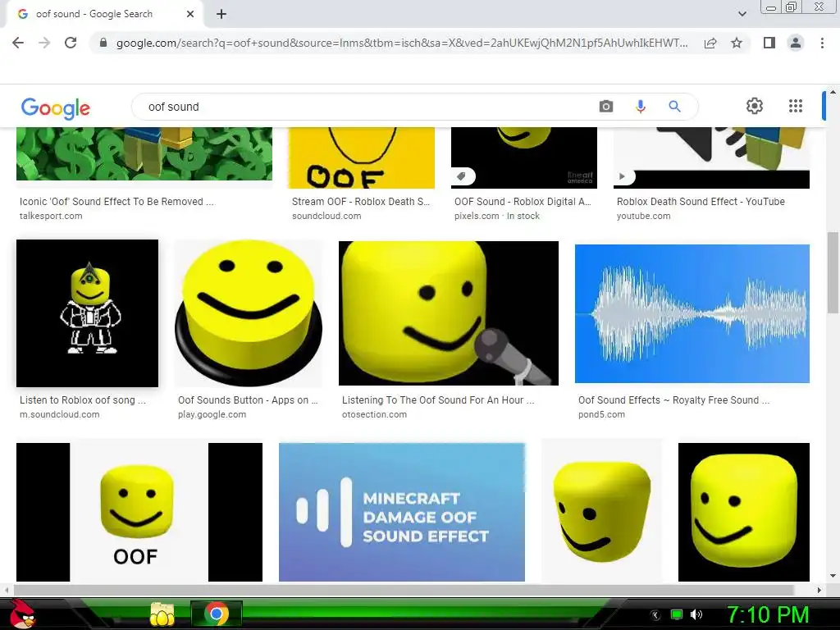Click page vertical scrollbar thumb
Image resolution: width=840 pixels, height=630 pixels.
click(833, 272)
